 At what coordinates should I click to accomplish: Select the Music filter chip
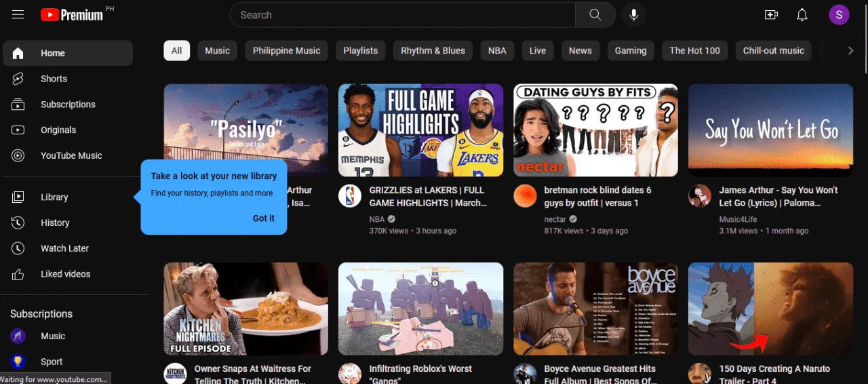tap(218, 50)
